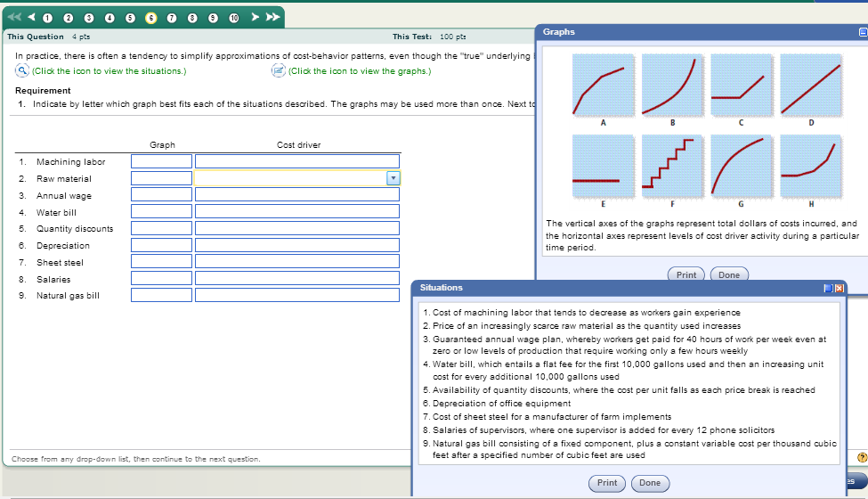The height and width of the screenshot is (499, 868).
Task: Click Done button in Graphs window
Action: point(729,274)
